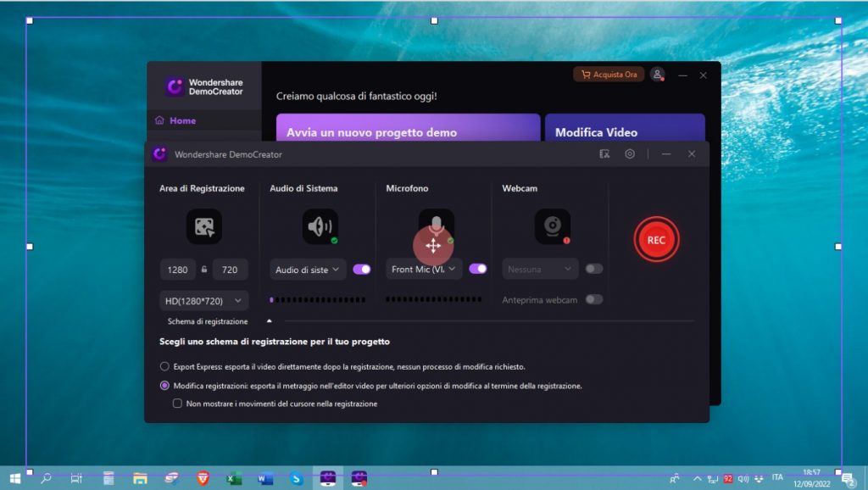868x490 pixels.
Task: Click the system audio speaker icon
Action: pyautogui.click(x=320, y=226)
